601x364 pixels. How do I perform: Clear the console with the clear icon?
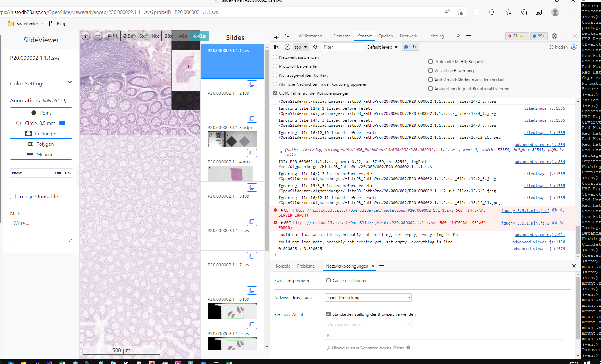[287, 46]
